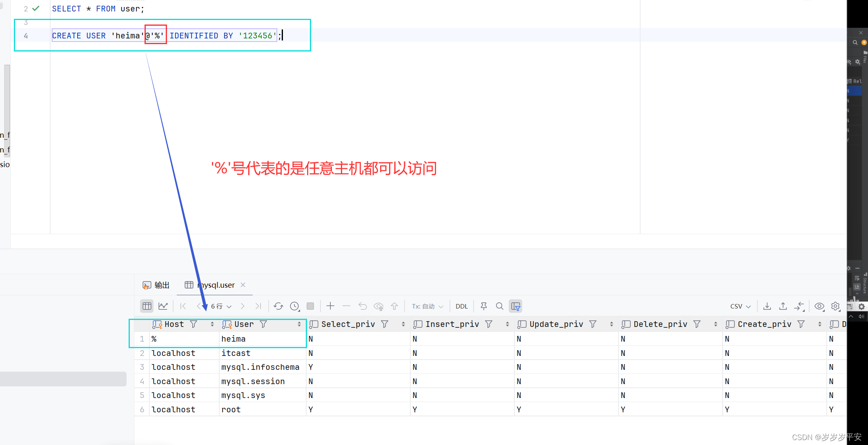Stop the running query
868x445 pixels.
pyautogui.click(x=310, y=306)
